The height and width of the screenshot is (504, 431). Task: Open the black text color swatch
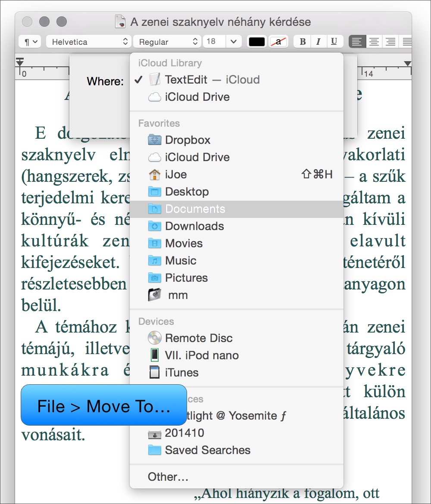pyautogui.click(x=257, y=42)
